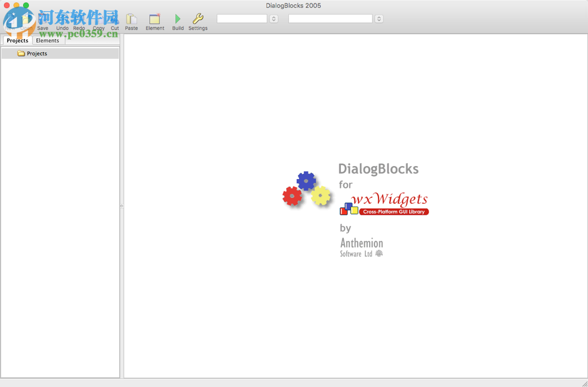Switch to the Projects tab
The image size is (588, 387).
tap(18, 41)
